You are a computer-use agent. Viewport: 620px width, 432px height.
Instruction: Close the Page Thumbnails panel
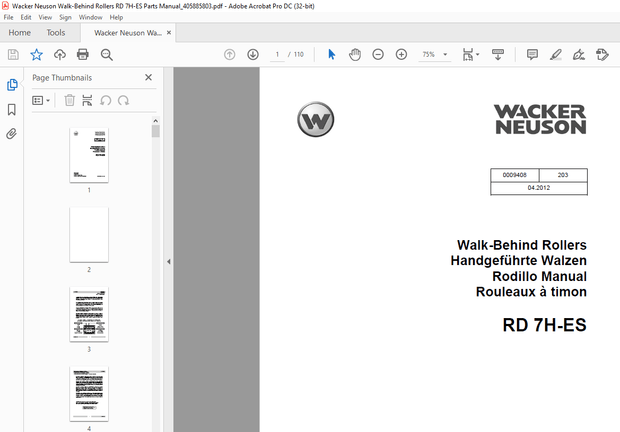coord(148,77)
